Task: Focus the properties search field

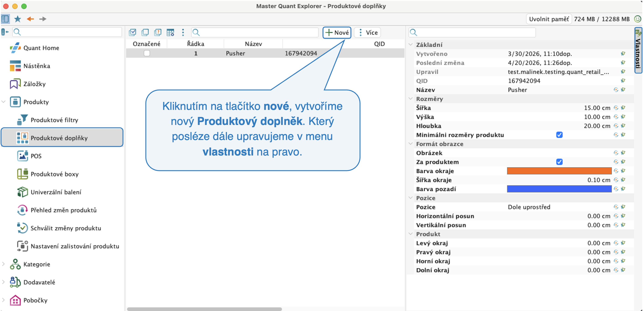Action: [472, 32]
